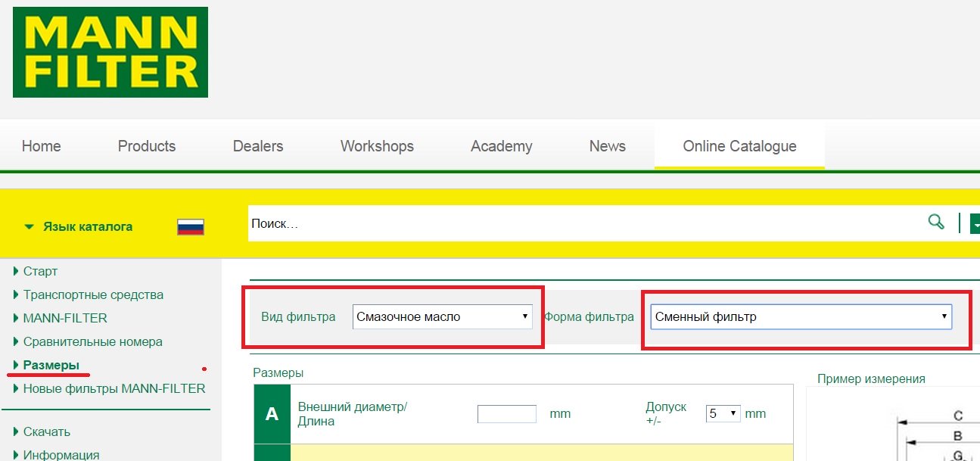Click the Russian flag language icon
Viewport: 980px width, 461px height.
[x=191, y=226]
